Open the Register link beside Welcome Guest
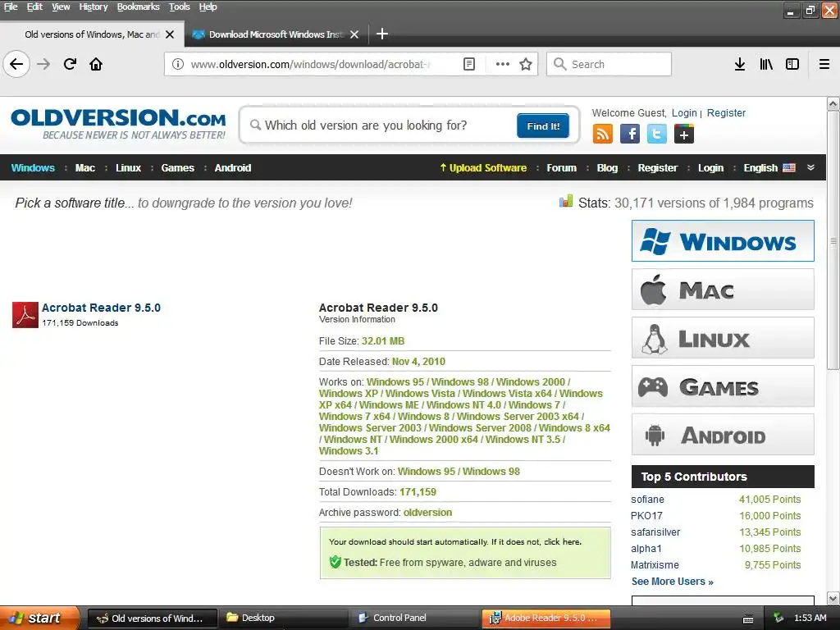Screen dimensions: 840x630 [726, 113]
